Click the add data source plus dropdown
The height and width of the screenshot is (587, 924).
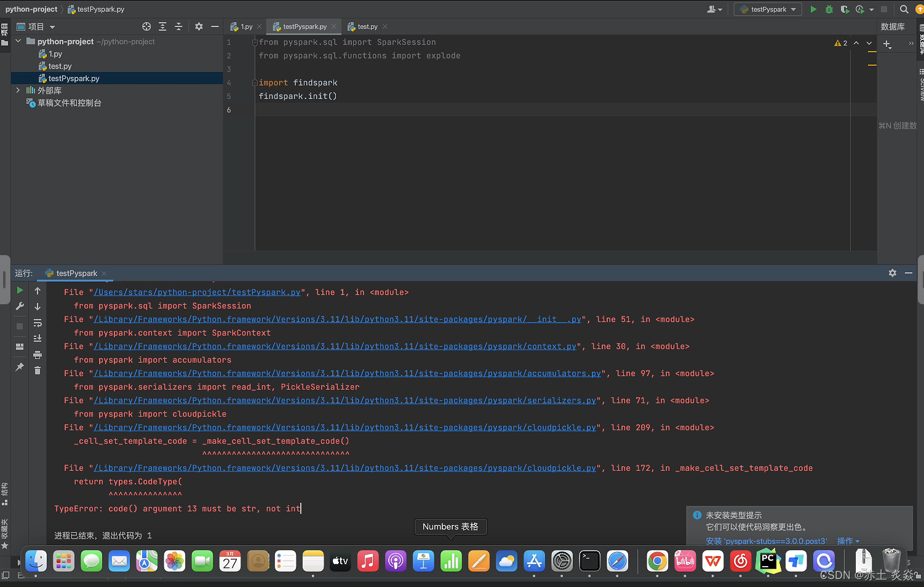pos(887,44)
